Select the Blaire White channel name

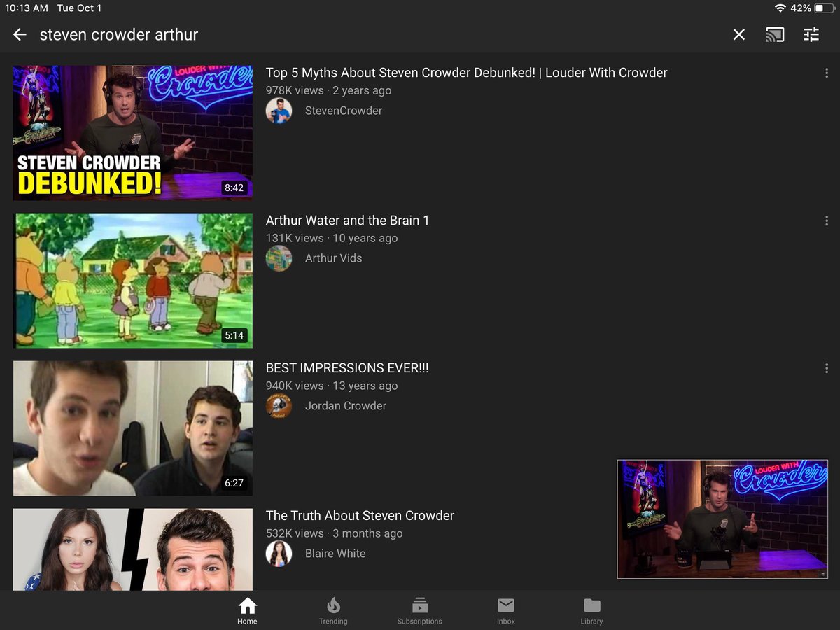point(335,554)
